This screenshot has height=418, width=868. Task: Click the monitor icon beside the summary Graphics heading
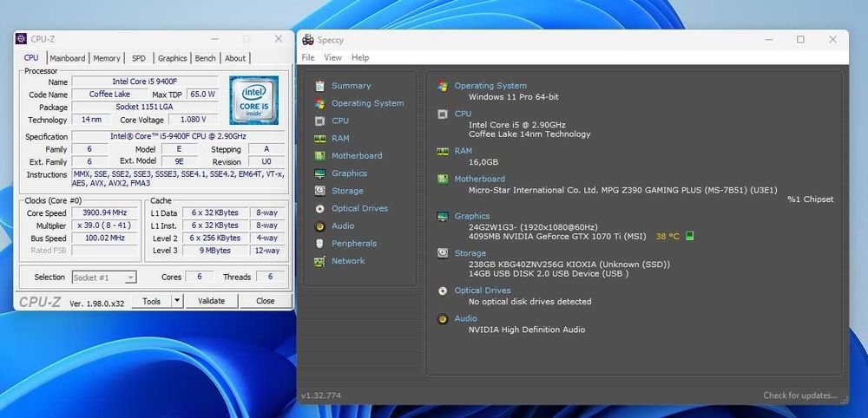coord(443,216)
